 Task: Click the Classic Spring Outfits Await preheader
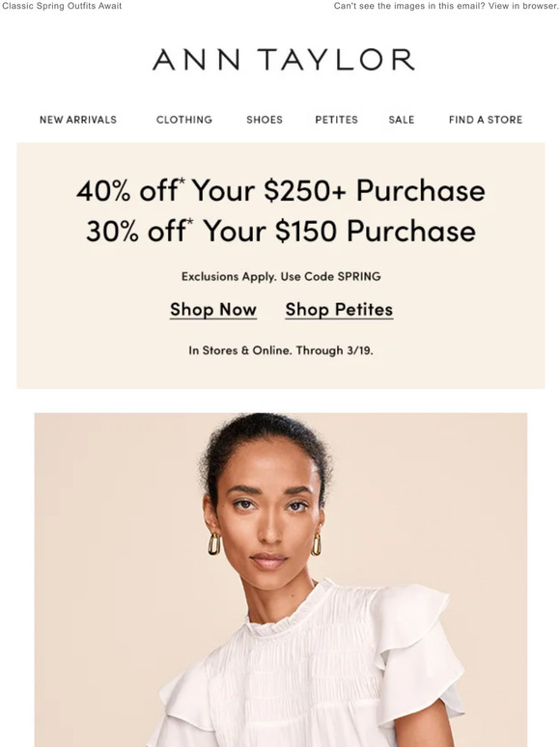(x=62, y=6)
